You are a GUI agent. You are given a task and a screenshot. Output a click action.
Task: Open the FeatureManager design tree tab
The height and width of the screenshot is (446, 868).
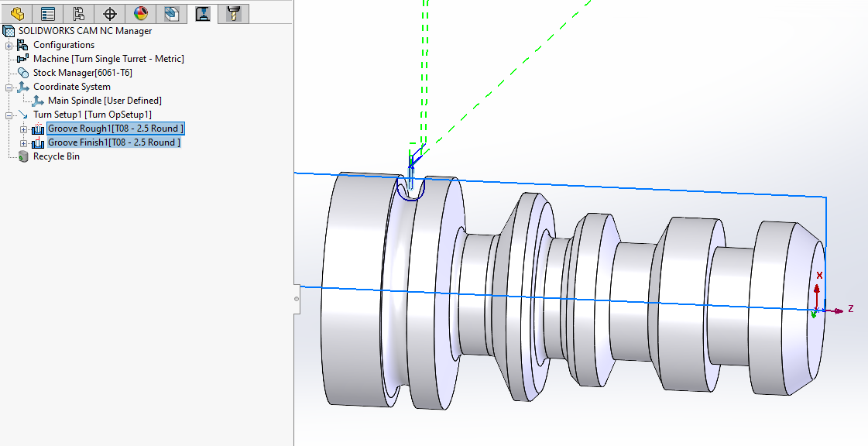pos(16,13)
